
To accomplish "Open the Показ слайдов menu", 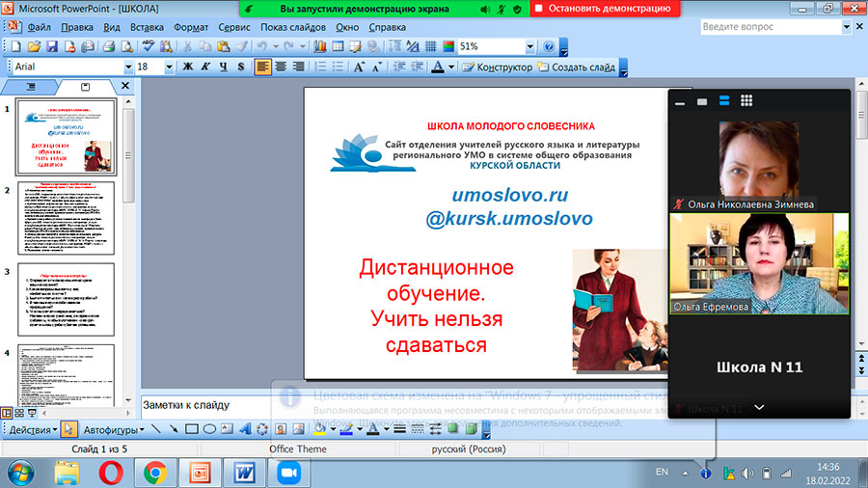I will pyautogui.click(x=293, y=27).
